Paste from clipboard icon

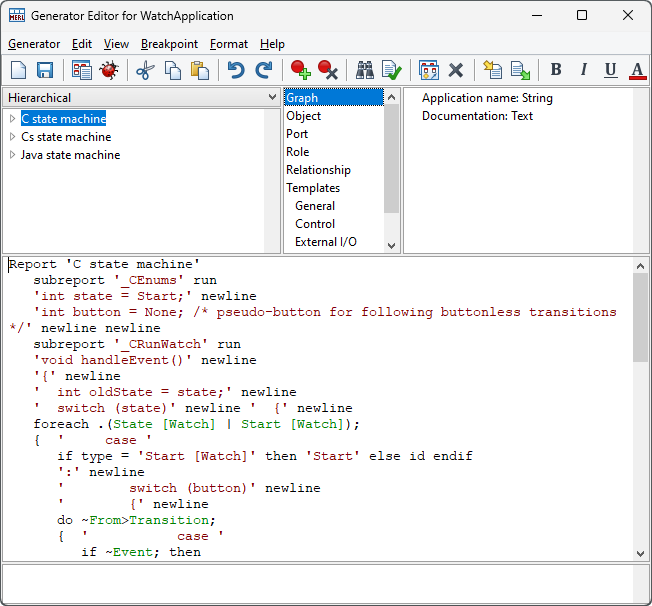(200, 70)
